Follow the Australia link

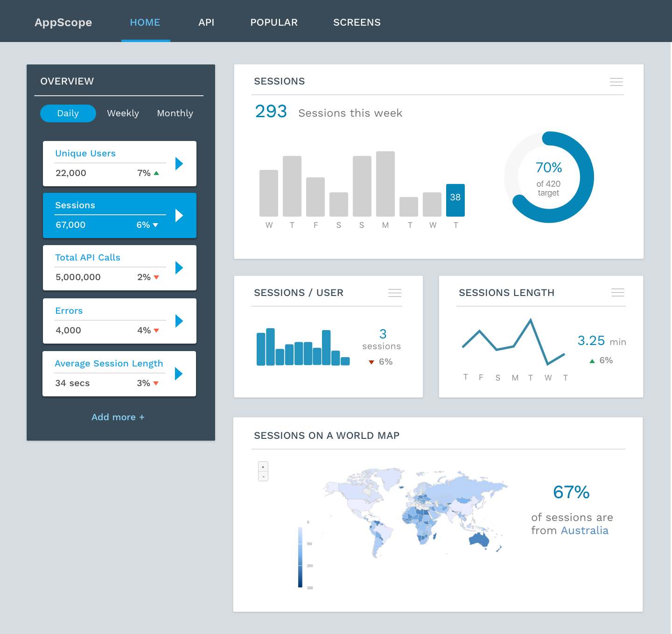pyautogui.click(x=584, y=530)
